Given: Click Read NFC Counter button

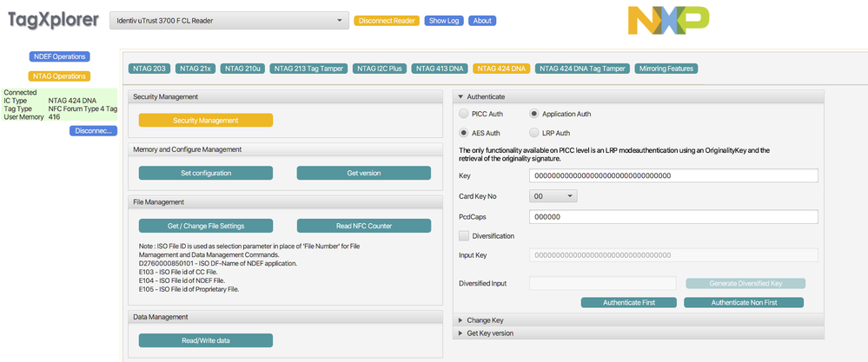Looking at the screenshot, I should click(x=364, y=226).
